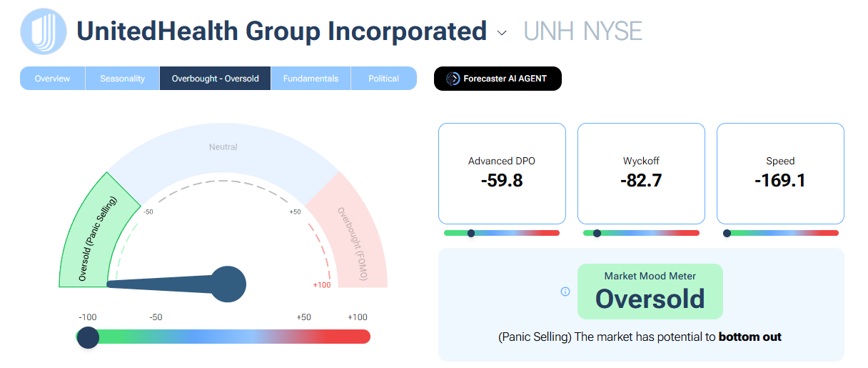Click the Advanced DPO mini slider handle
Image resolution: width=868 pixels, height=368 pixels.
point(471,233)
